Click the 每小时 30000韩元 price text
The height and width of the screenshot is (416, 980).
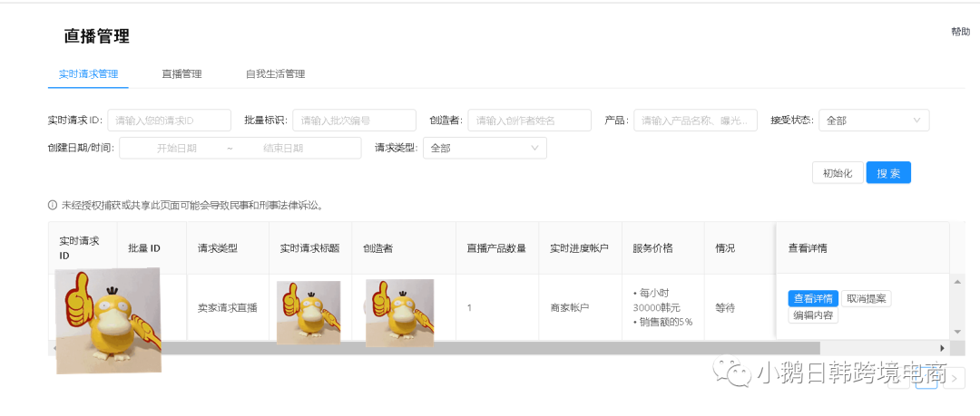point(659,301)
